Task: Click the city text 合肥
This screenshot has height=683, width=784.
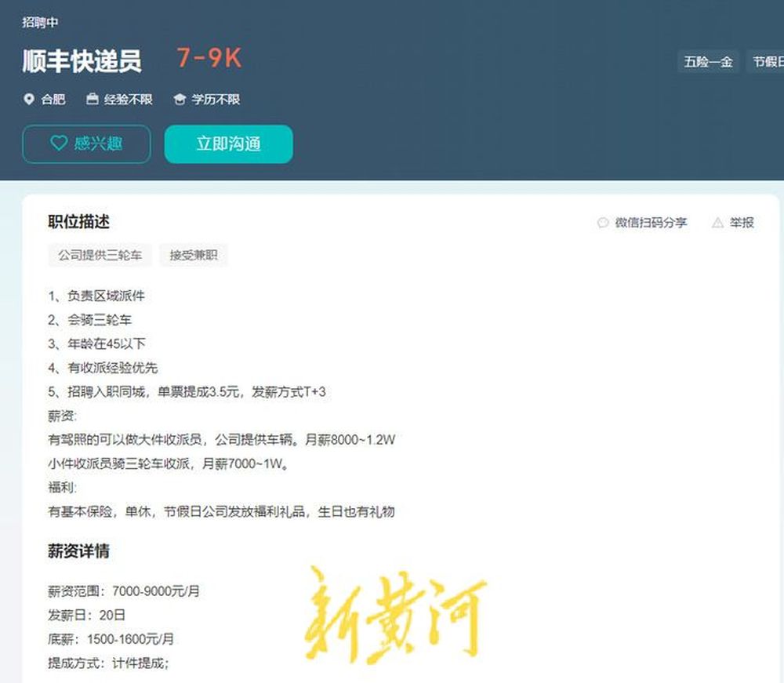Action: click(53, 99)
